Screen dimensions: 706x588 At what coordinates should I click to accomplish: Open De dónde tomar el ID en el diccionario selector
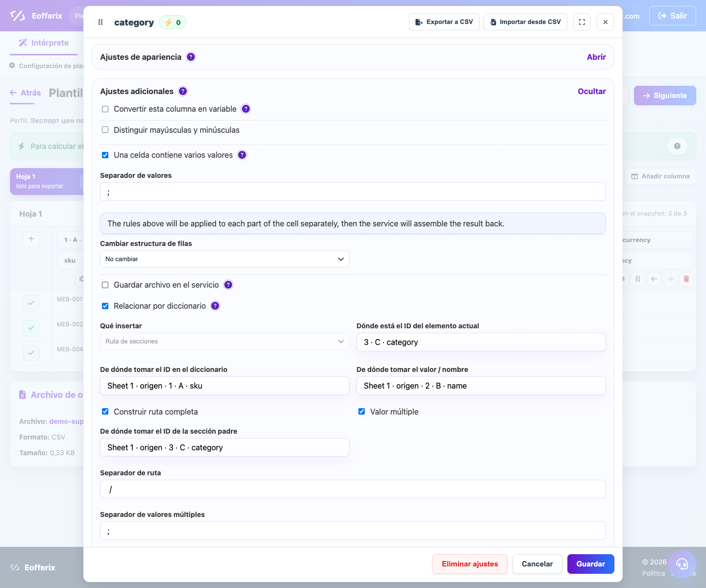(x=225, y=386)
